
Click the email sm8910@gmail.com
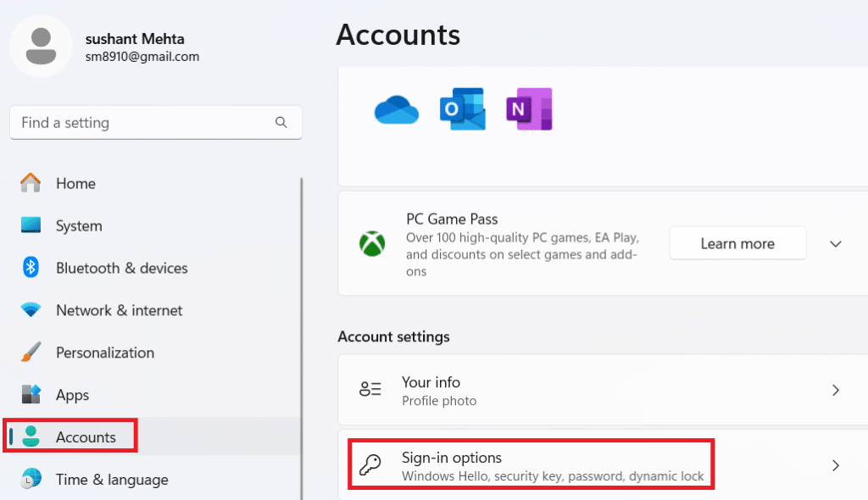point(142,57)
